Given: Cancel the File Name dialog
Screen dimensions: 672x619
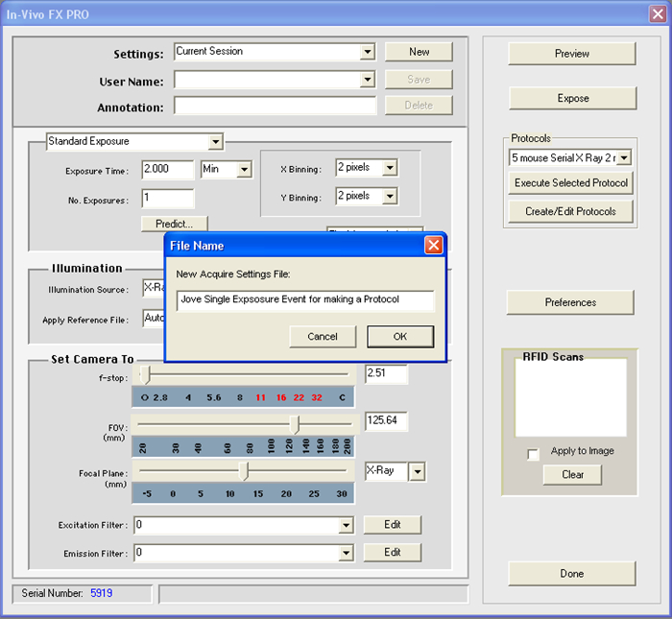Looking at the screenshot, I should pyautogui.click(x=323, y=337).
